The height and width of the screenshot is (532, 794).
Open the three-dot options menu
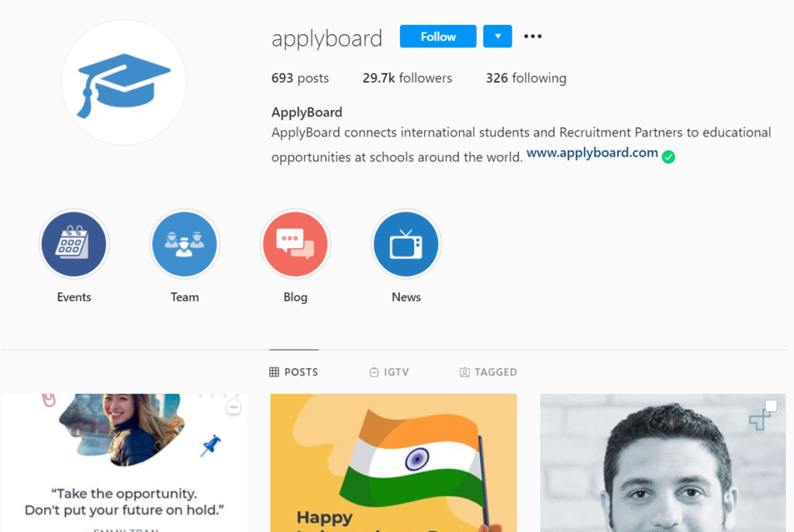click(x=533, y=36)
